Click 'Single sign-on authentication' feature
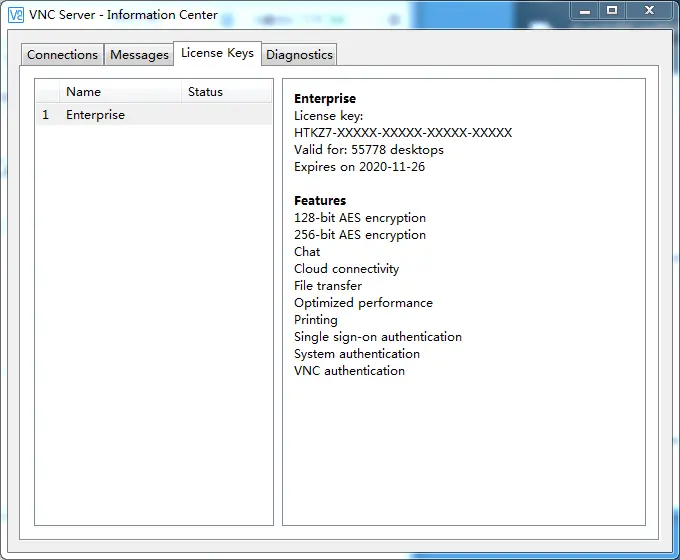The width and height of the screenshot is (680, 560). point(378,337)
